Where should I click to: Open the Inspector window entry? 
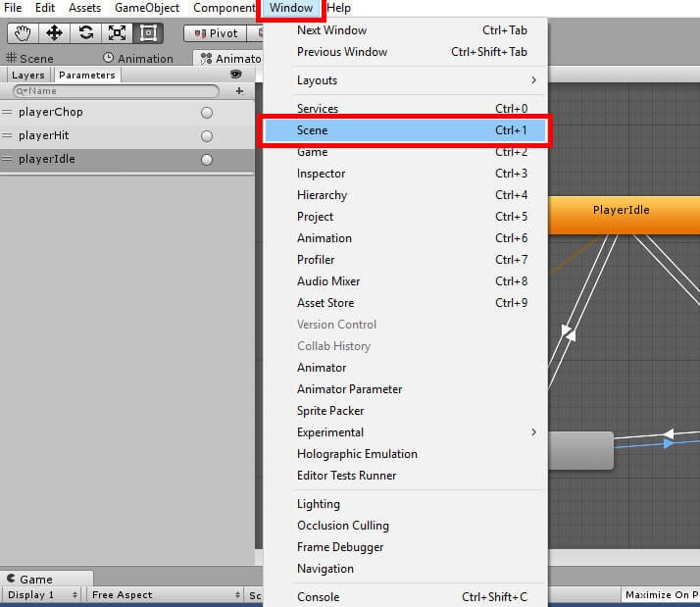405,174
